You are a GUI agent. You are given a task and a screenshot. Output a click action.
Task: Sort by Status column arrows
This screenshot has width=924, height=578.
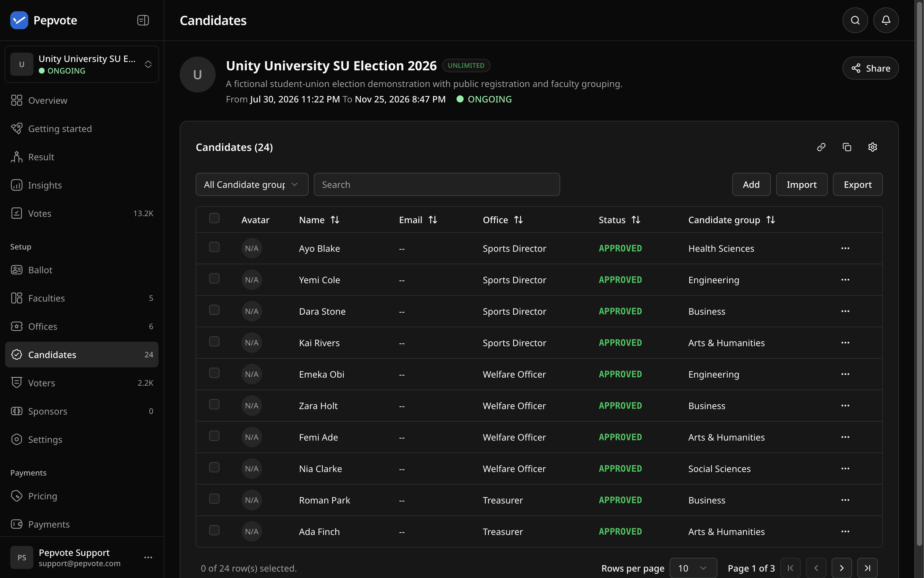point(636,220)
